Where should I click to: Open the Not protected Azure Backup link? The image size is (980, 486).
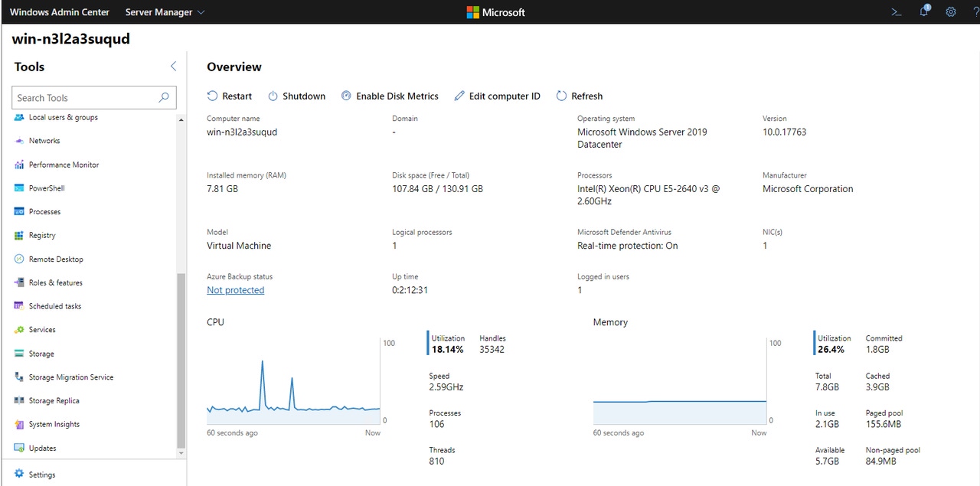[235, 290]
